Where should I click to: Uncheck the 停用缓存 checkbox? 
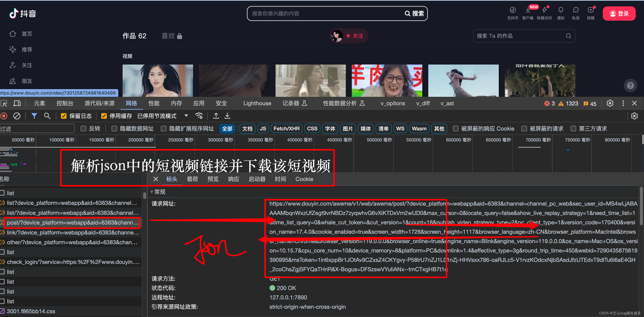point(104,116)
